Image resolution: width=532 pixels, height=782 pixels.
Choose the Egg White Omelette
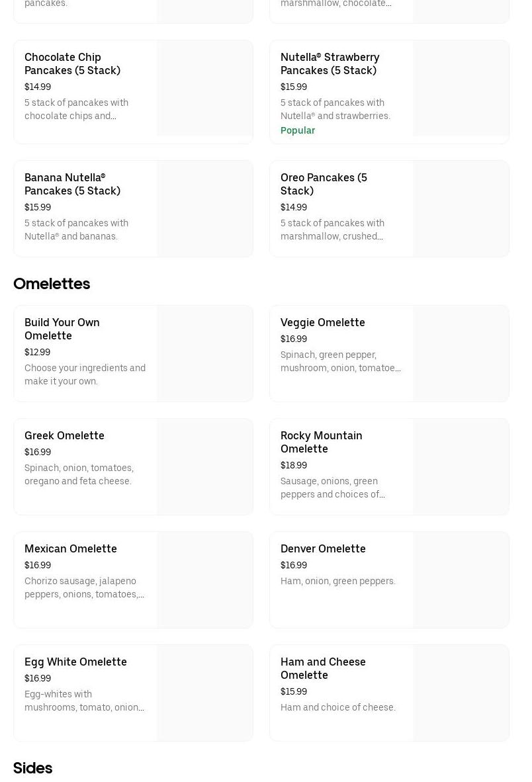click(75, 662)
